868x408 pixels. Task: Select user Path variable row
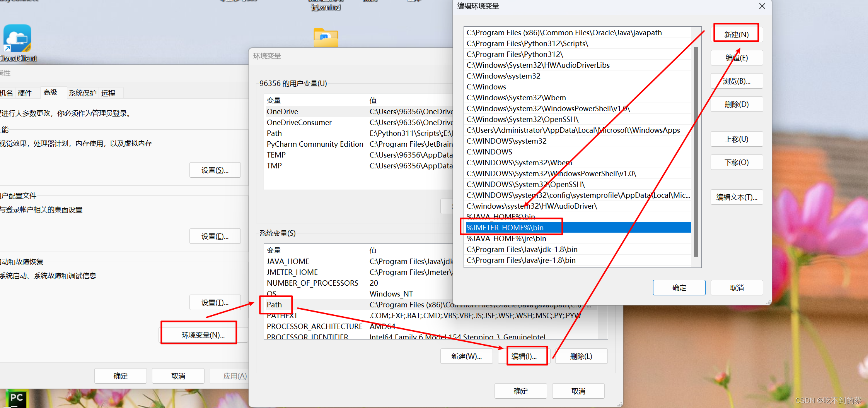(358, 133)
